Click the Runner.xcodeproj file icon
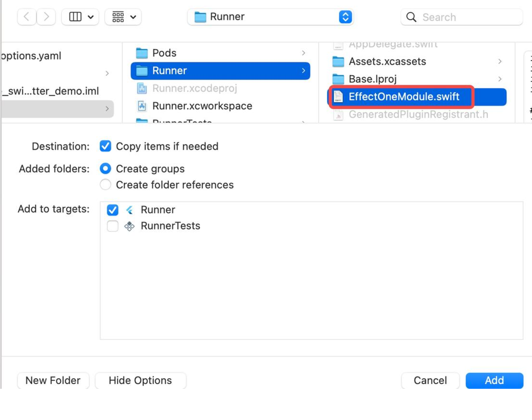The width and height of the screenshot is (532, 420). pos(142,88)
